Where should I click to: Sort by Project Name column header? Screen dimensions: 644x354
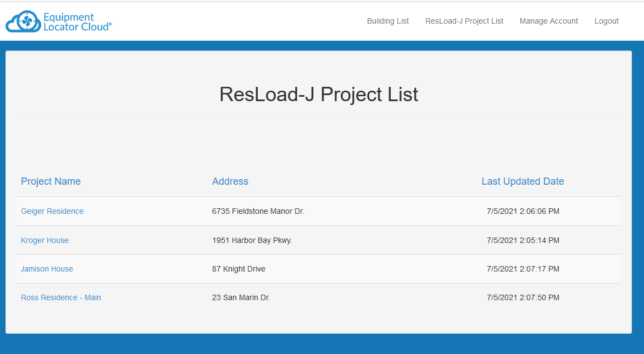pos(51,181)
